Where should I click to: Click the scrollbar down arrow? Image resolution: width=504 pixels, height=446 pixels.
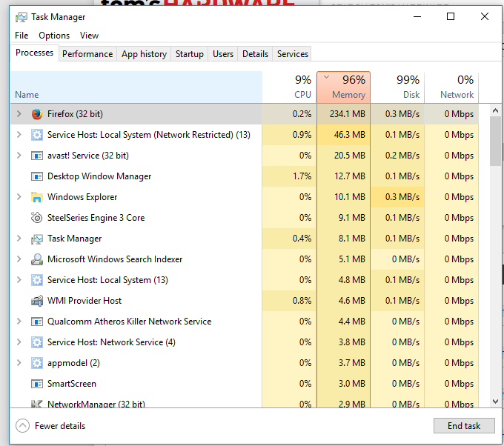tap(495, 402)
